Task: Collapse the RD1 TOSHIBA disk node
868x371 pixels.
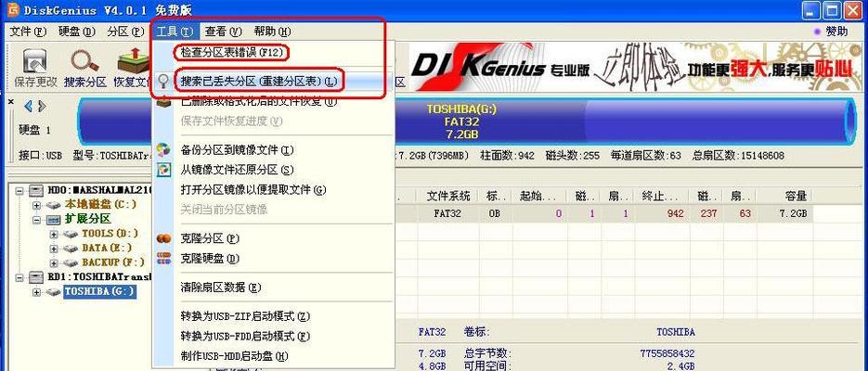Action: point(20,277)
